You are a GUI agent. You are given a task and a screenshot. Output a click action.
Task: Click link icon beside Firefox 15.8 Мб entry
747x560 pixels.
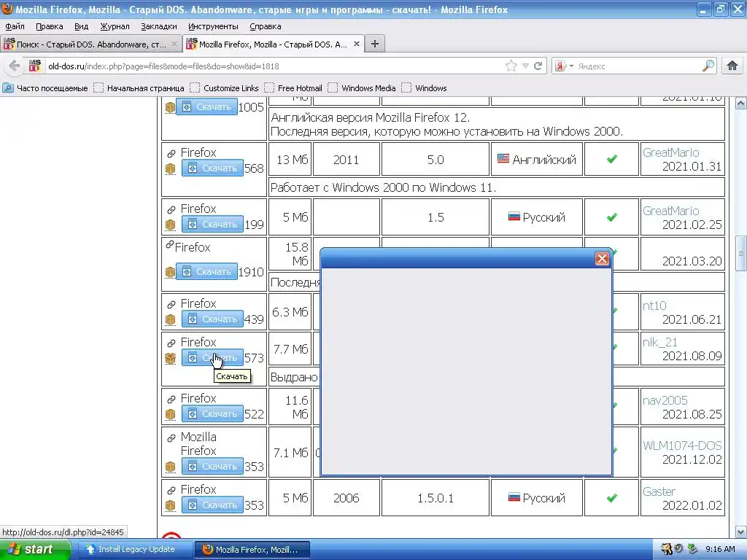point(169,244)
